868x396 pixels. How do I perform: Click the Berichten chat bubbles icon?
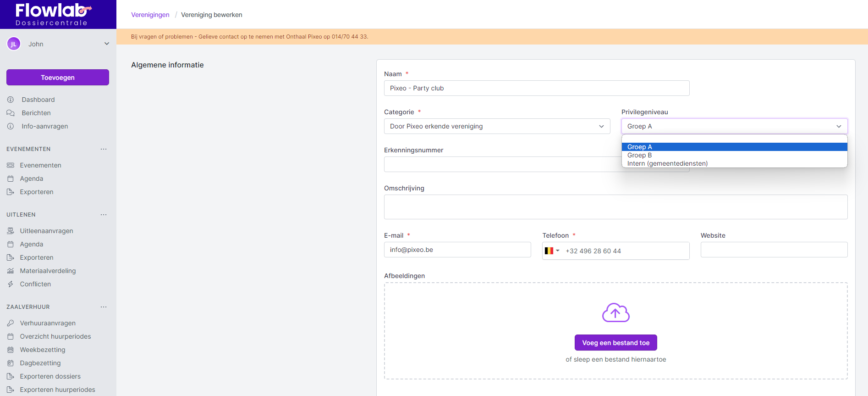[11, 113]
